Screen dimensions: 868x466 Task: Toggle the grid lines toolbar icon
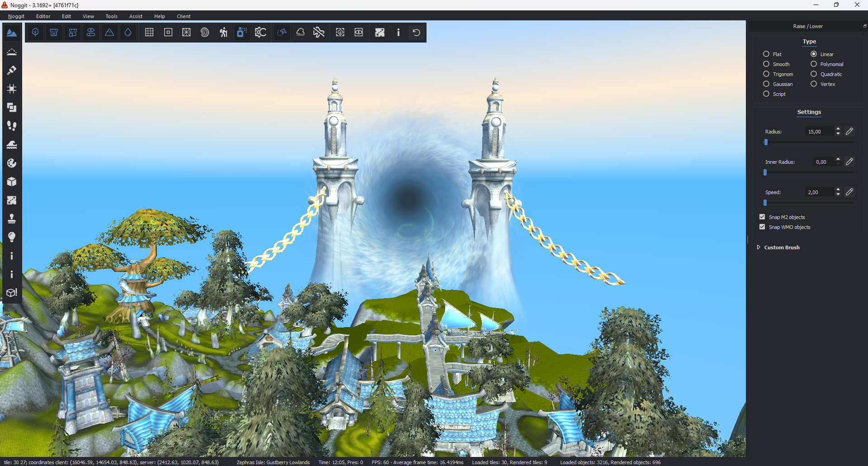pos(149,33)
